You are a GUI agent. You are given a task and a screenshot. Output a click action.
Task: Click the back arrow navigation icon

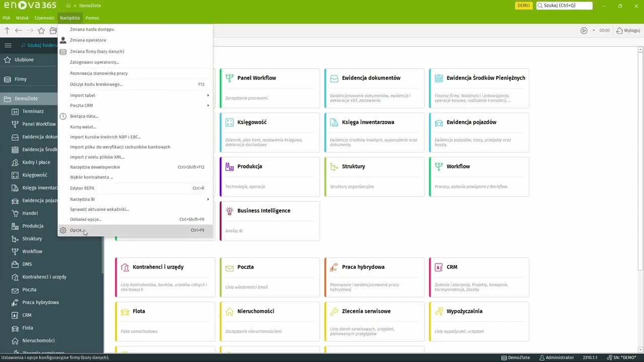click(x=19, y=31)
